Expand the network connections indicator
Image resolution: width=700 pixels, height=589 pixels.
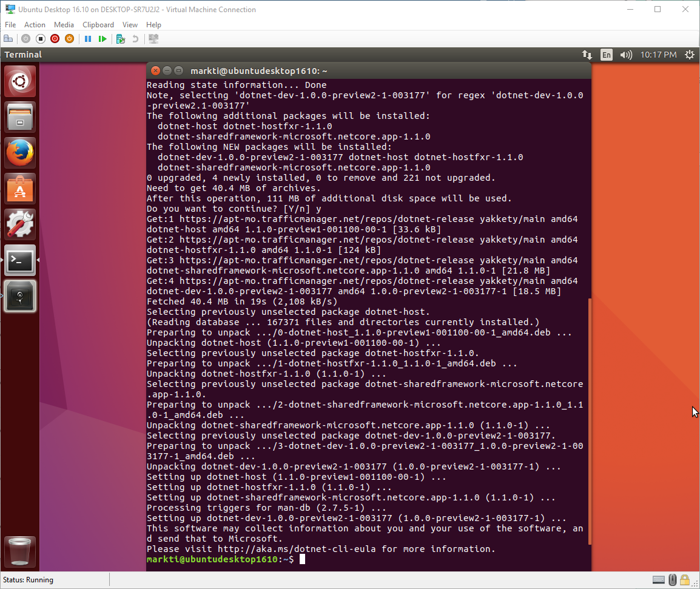(587, 55)
